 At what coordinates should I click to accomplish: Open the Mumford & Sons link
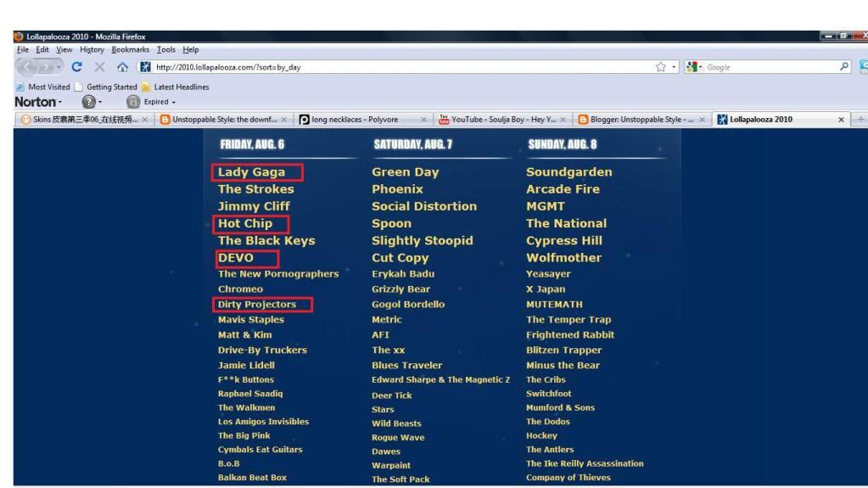[560, 407]
